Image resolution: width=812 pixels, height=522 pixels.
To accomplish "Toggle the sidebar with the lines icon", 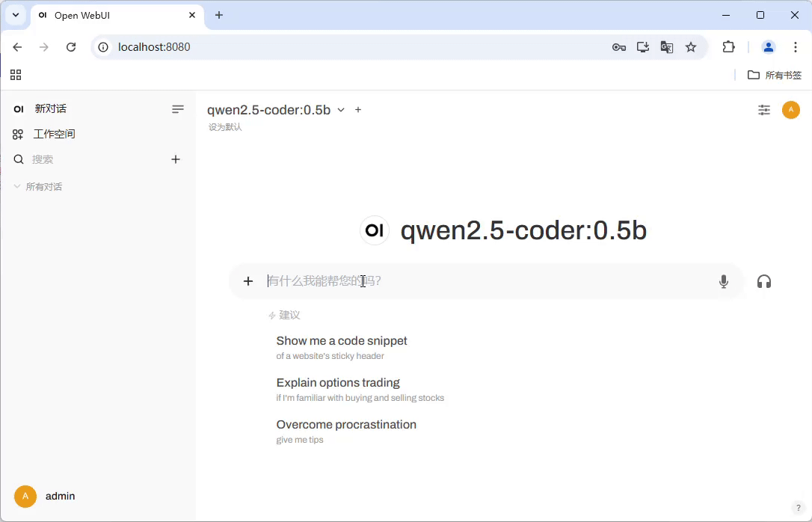I will 178,108.
